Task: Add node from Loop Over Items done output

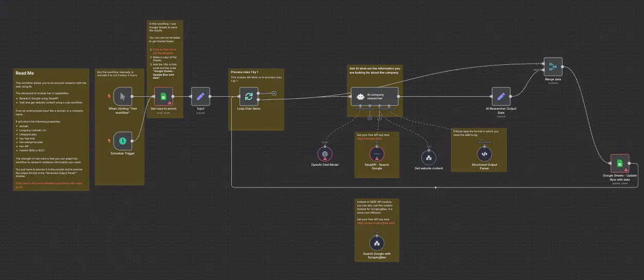Action: [x=274, y=93]
